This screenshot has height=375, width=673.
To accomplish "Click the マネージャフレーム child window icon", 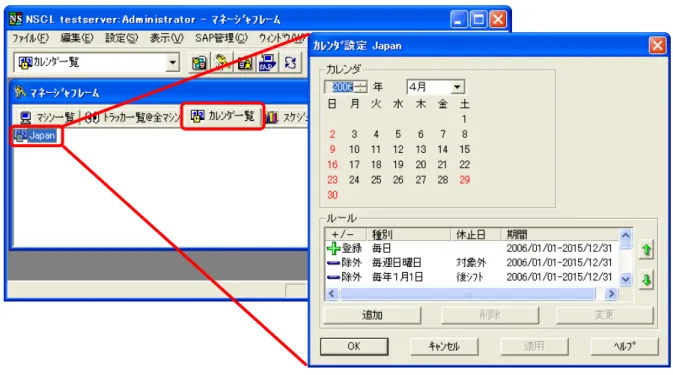I will coord(20,92).
